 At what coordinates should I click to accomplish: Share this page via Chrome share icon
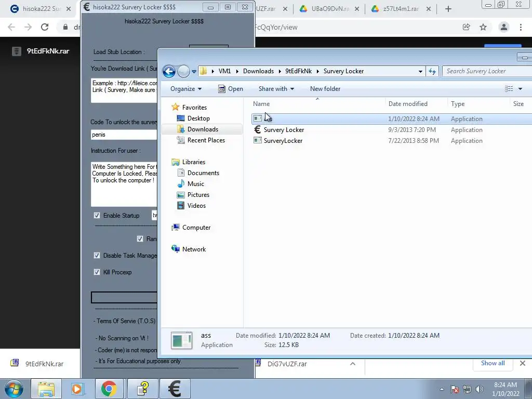point(466,27)
